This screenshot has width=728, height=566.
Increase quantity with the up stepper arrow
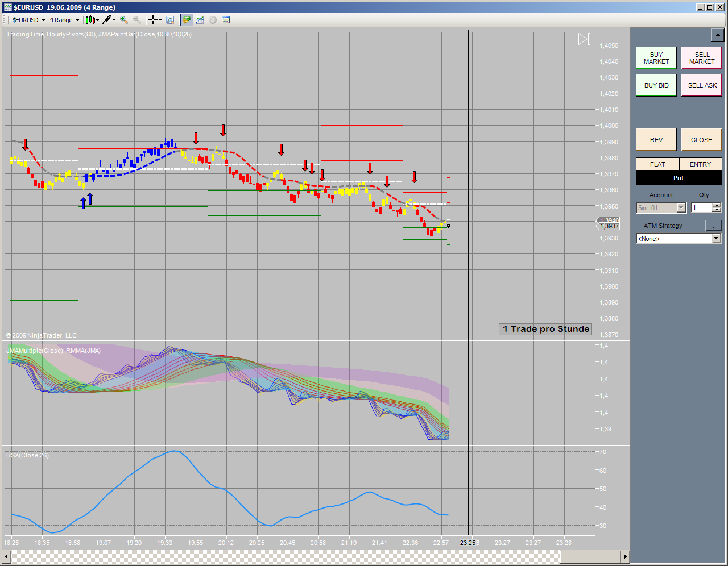717,205
